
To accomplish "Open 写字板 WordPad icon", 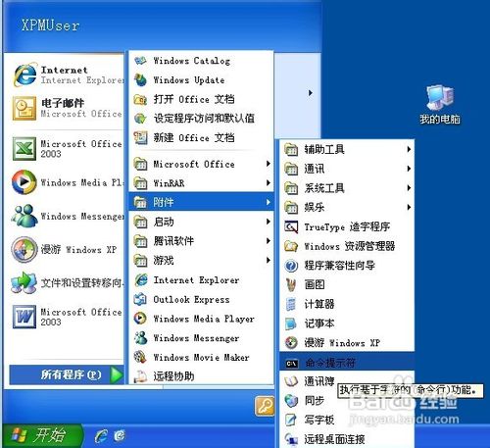I will (x=291, y=420).
